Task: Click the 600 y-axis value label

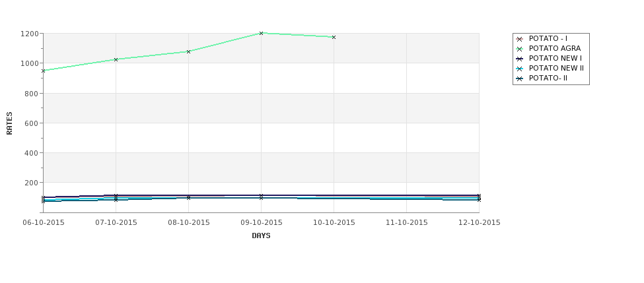Action: point(32,123)
